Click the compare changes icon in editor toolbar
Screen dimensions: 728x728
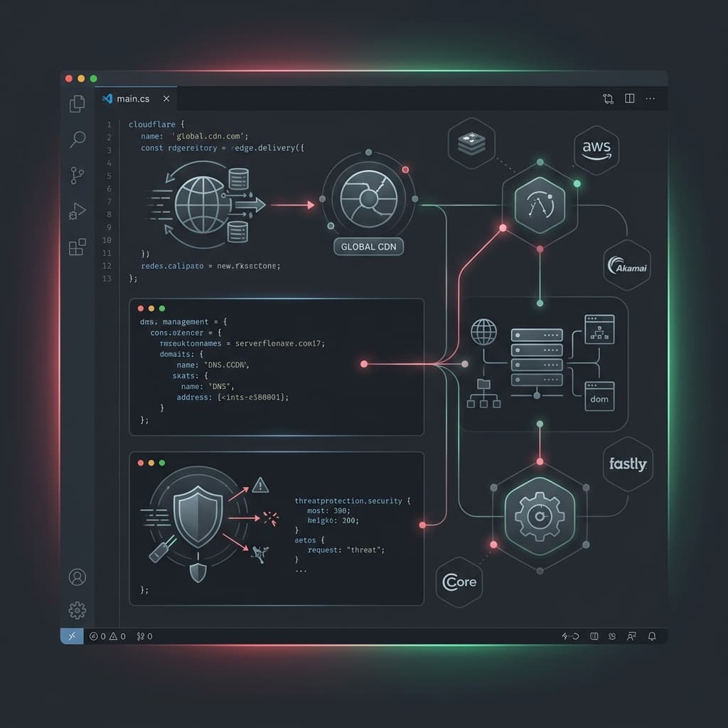[x=608, y=98]
